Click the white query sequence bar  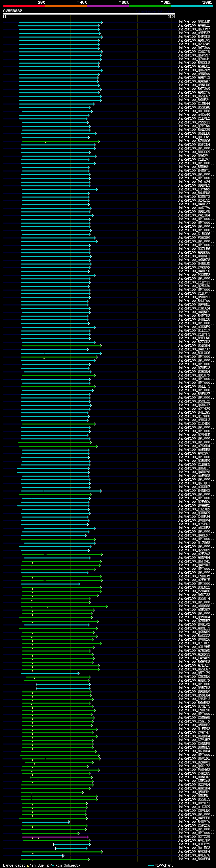[x=89, y=14]
